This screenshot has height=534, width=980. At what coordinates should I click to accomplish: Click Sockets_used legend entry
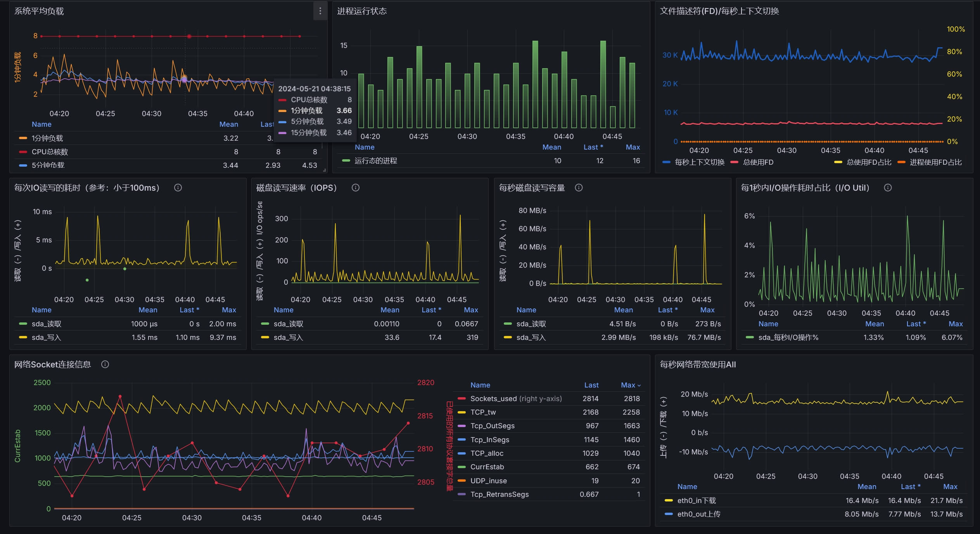[493, 399]
